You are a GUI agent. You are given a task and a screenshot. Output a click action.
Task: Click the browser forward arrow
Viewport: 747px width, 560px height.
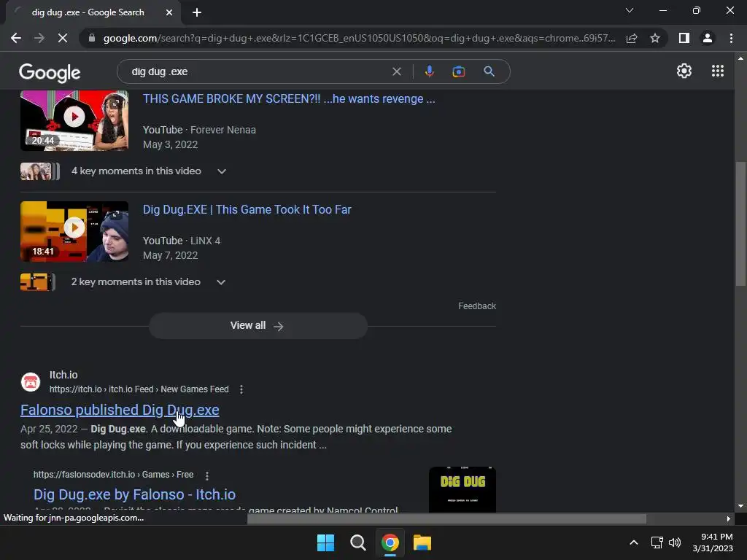tap(39, 38)
